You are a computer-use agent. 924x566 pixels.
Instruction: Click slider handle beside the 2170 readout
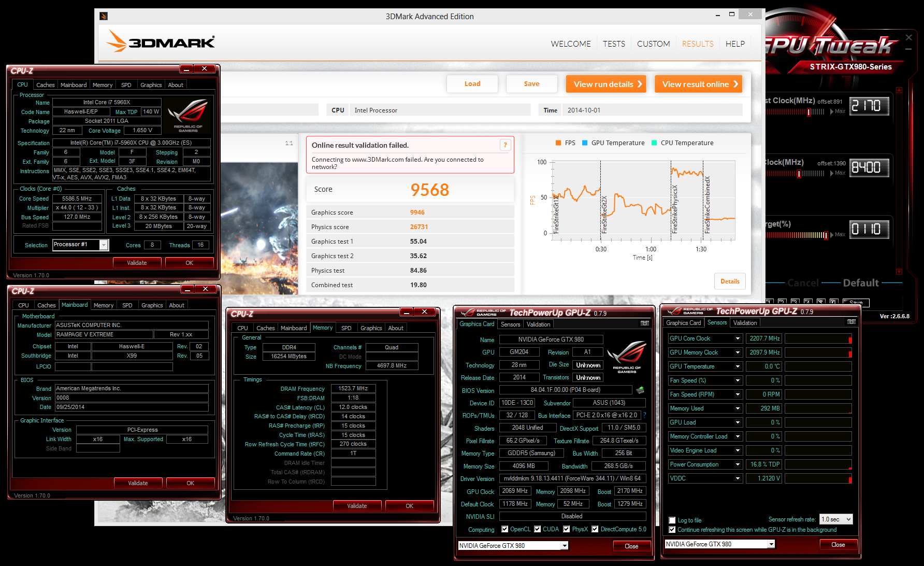pyautogui.click(x=809, y=112)
